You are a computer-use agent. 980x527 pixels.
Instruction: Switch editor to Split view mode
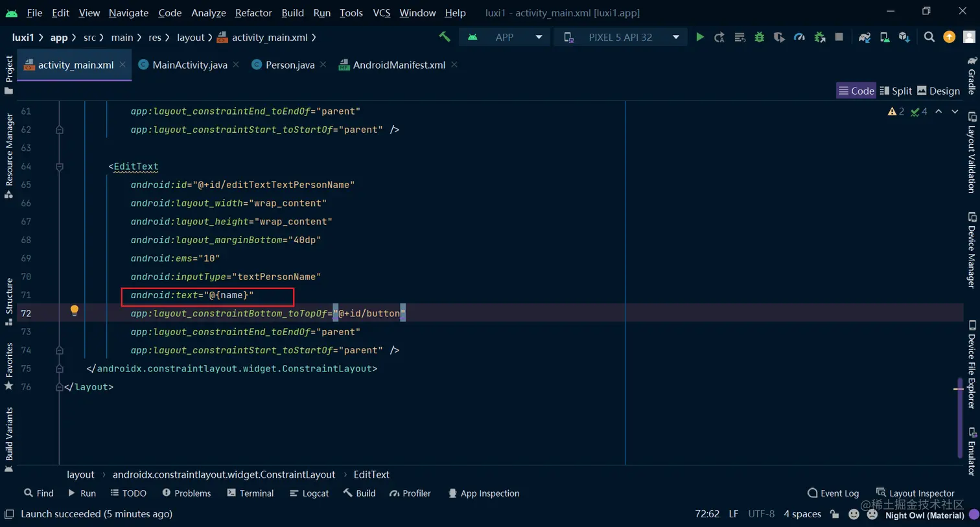tap(896, 91)
